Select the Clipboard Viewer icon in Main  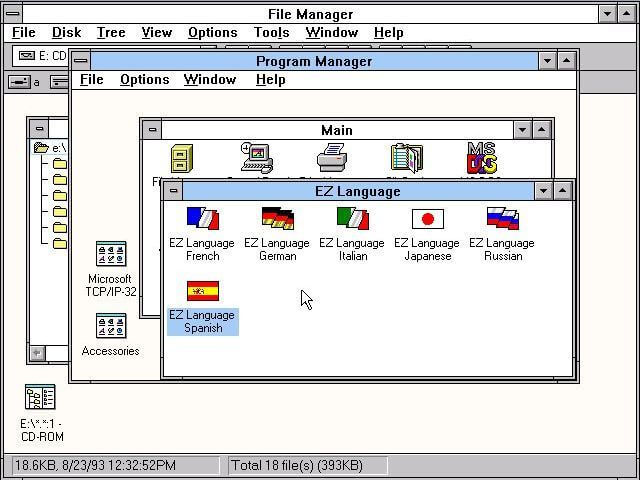pyautogui.click(x=407, y=158)
